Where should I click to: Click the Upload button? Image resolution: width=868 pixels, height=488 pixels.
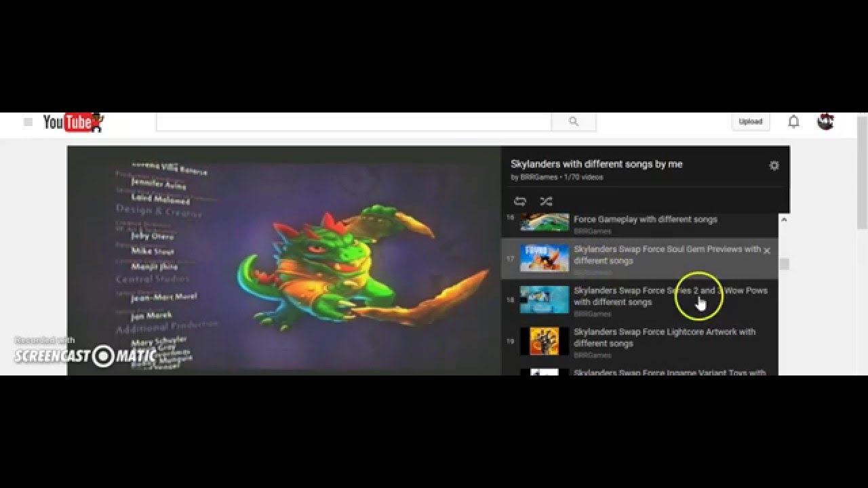tap(751, 122)
